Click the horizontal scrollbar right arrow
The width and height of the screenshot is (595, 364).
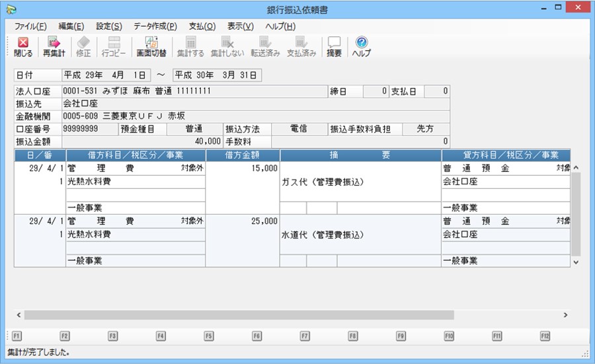tap(566, 315)
